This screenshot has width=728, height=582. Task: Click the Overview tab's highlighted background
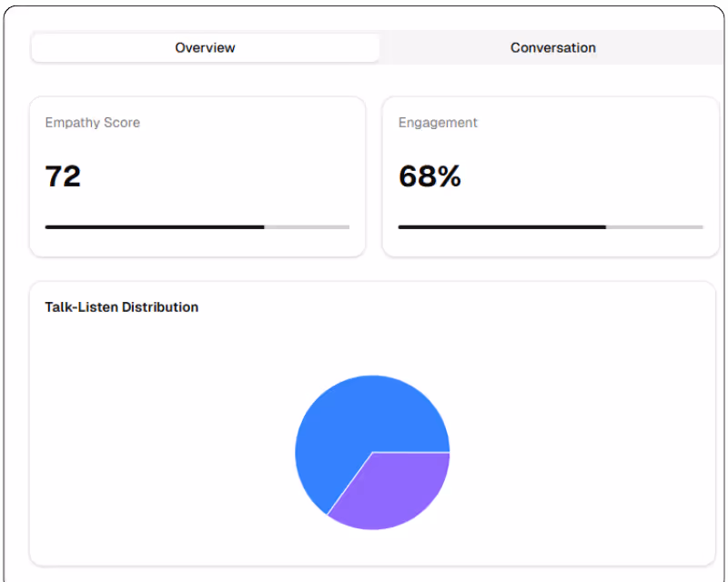205,47
